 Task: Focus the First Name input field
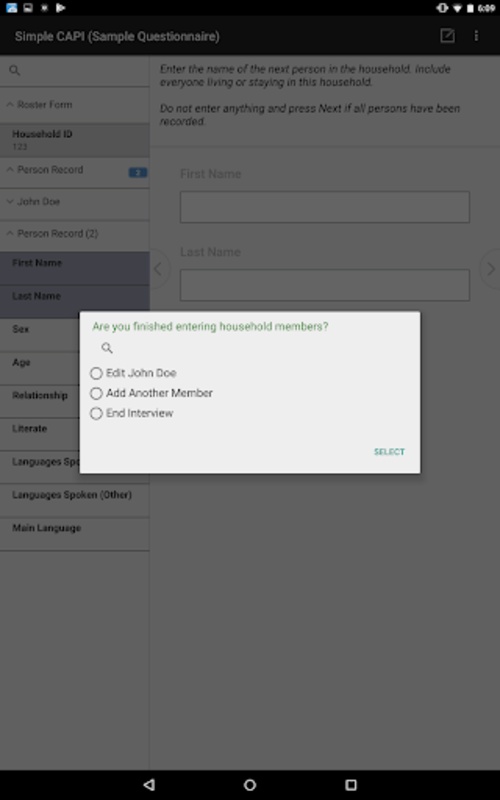pyautogui.click(x=324, y=207)
